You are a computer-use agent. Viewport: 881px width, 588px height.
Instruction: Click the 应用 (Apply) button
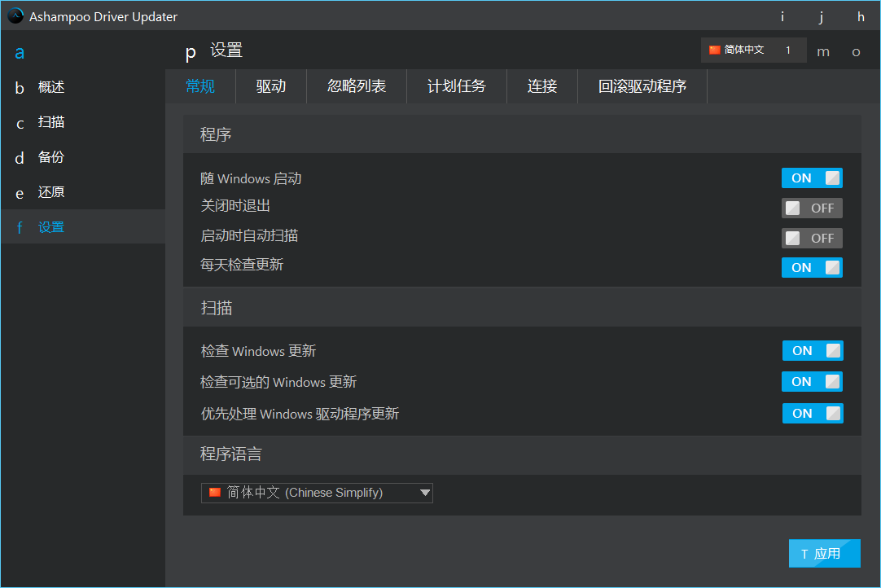[824, 553]
